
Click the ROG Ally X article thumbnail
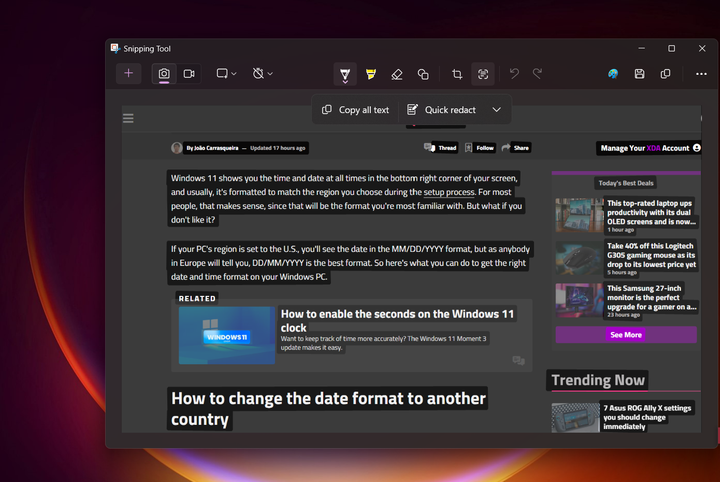pos(575,417)
